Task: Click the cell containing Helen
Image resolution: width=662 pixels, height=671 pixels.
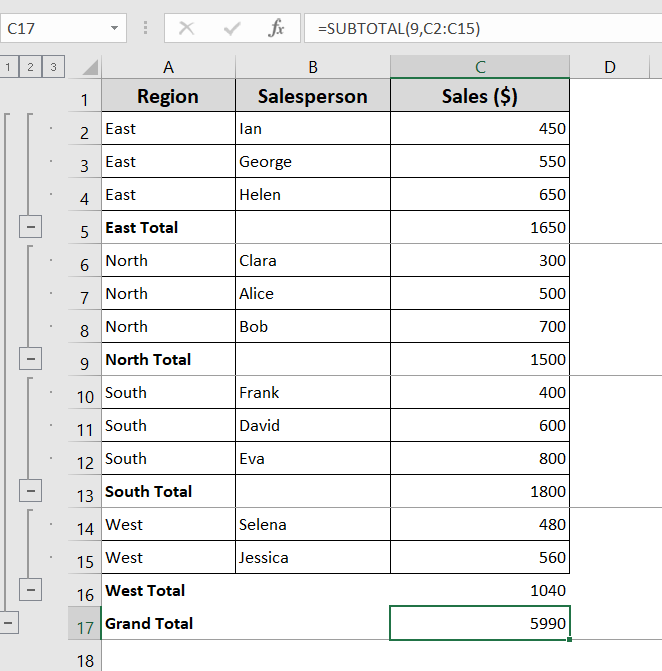Action: coord(313,194)
